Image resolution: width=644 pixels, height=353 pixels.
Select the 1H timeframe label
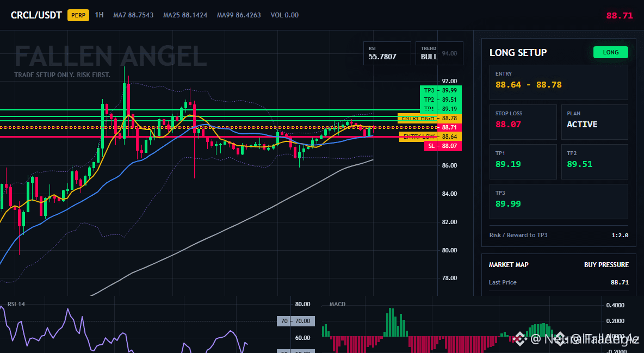coord(99,15)
